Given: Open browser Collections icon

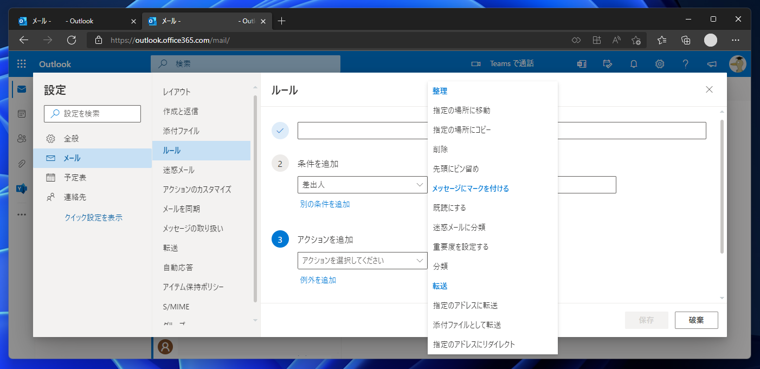Looking at the screenshot, I should pyautogui.click(x=685, y=40).
